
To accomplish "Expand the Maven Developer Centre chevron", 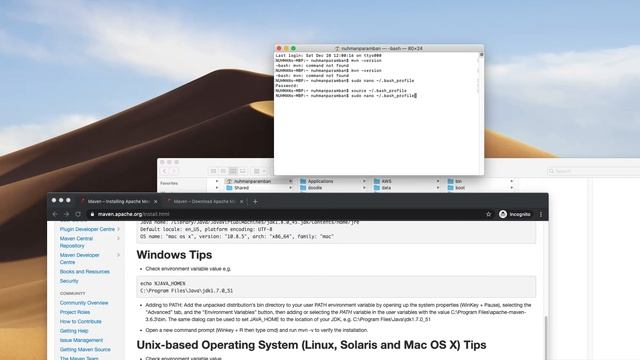I will (118, 255).
